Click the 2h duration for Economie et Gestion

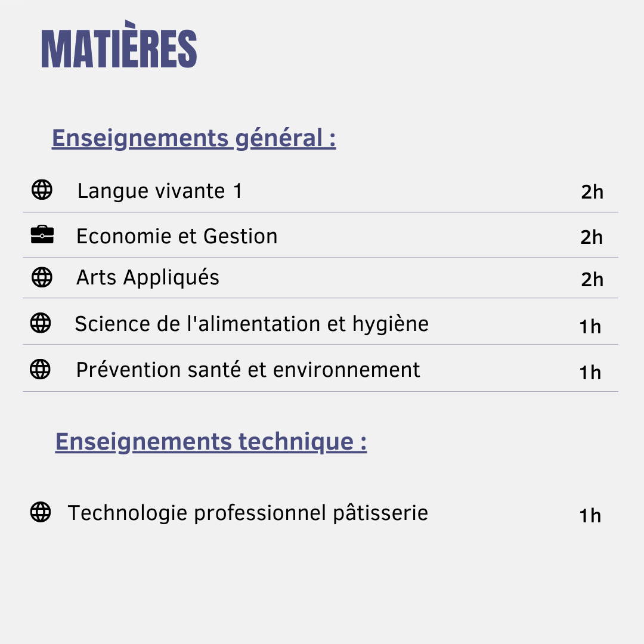pyautogui.click(x=592, y=237)
